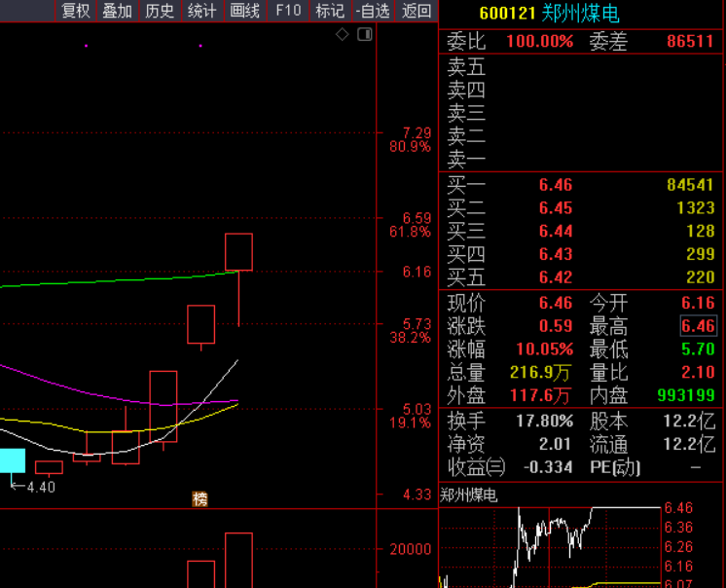This screenshot has height=588, width=726.
Task: Click stock name 郑州煤电 in header
Action: [x=580, y=13]
